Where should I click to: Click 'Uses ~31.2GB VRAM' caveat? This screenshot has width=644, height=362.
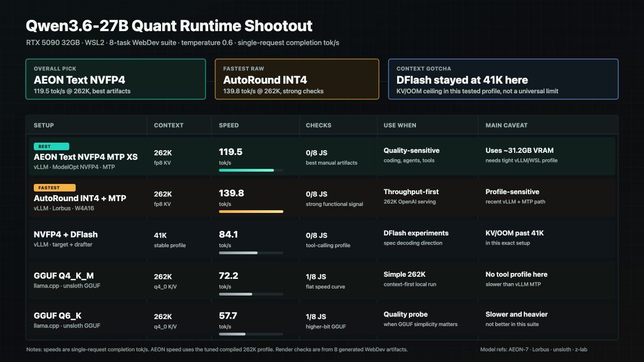[x=520, y=151]
